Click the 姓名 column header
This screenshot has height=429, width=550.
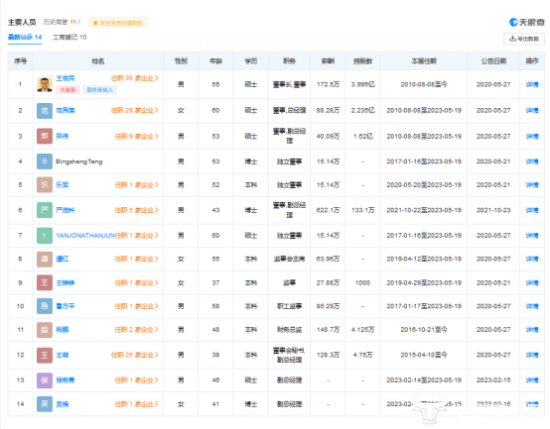pyautogui.click(x=98, y=61)
